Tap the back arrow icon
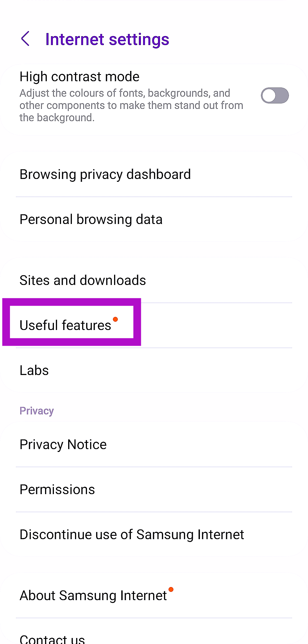 click(x=25, y=39)
